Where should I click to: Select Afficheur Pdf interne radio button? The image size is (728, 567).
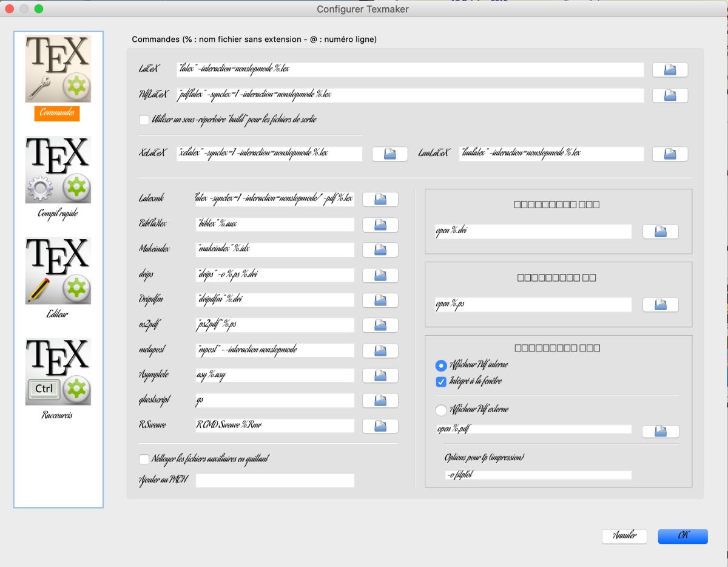tap(441, 365)
